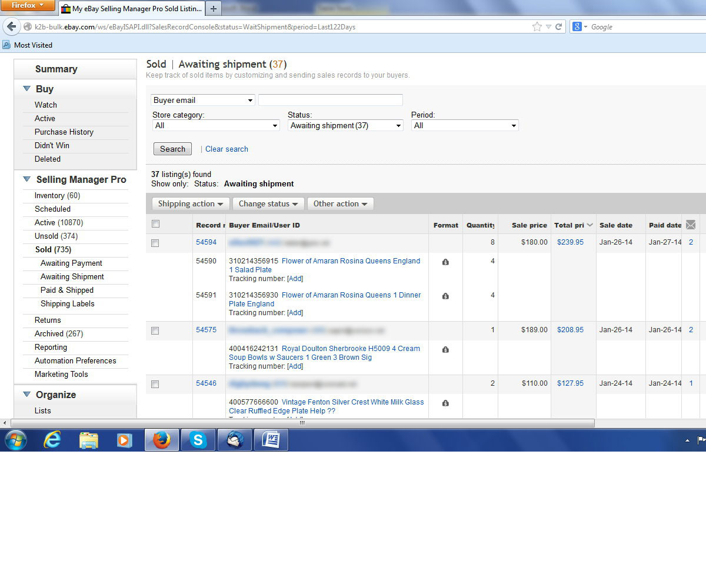Launch Internet Explorer from taskbar
The height and width of the screenshot is (588, 706).
(x=52, y=440)
